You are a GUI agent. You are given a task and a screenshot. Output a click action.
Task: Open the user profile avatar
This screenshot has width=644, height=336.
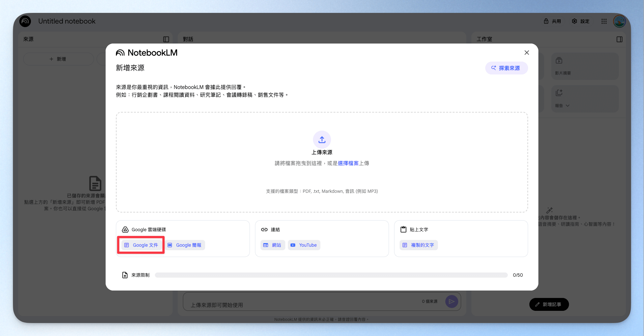tap(620, 21)
